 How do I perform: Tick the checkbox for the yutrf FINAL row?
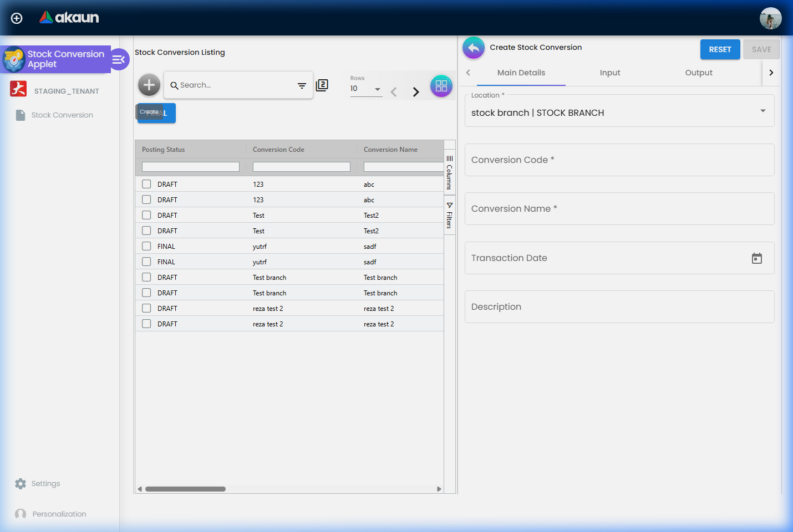click(146, 246)
